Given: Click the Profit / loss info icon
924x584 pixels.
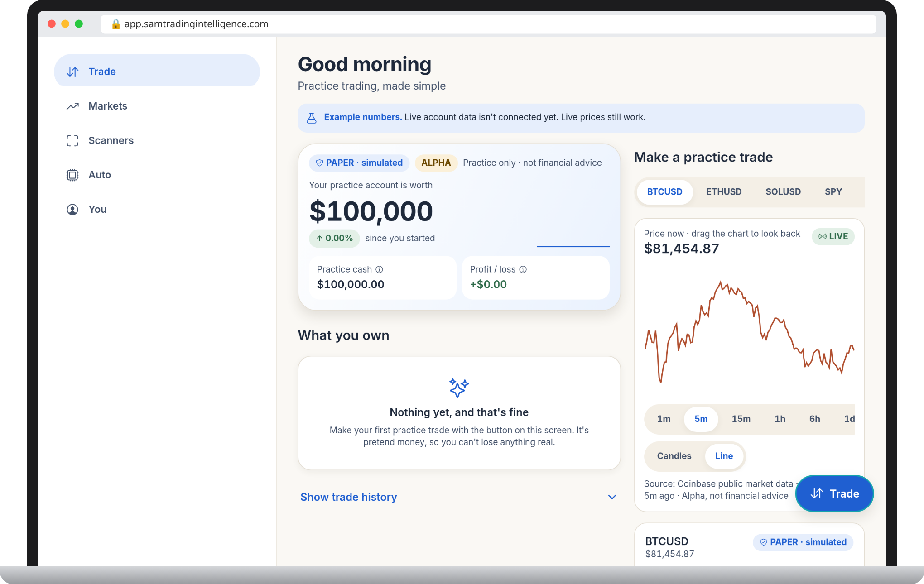Looking at the screenshot, I should click(523, 269).
